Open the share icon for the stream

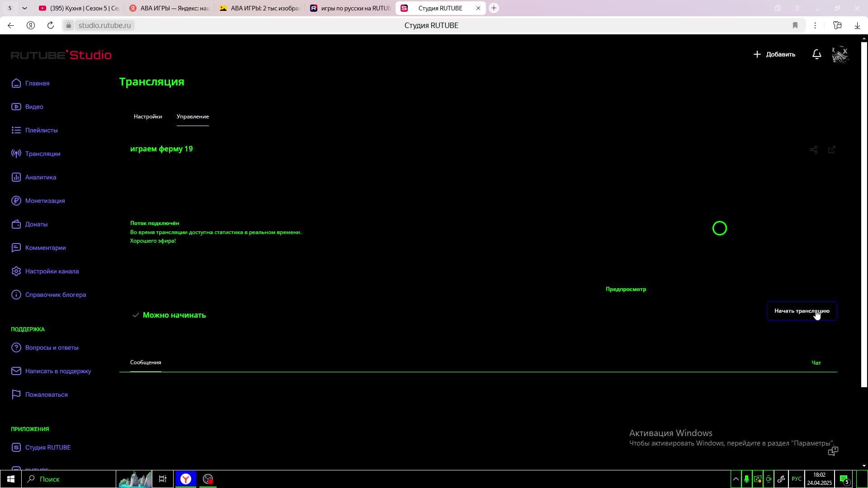(813, 150)
